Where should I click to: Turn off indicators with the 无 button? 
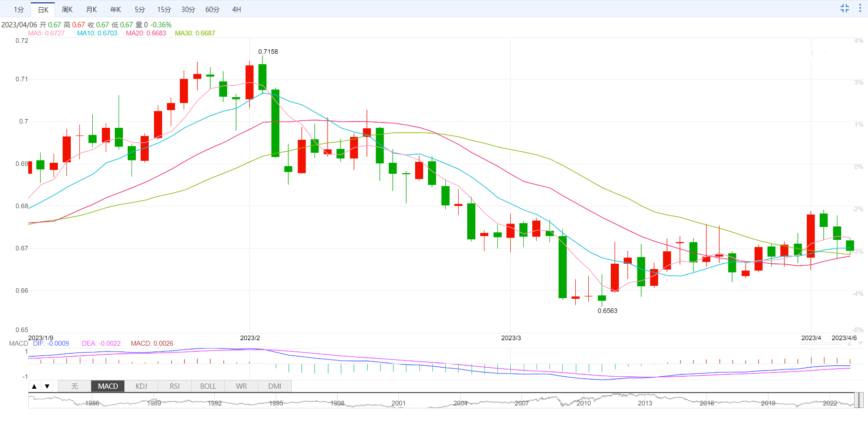(x=75, y=386)
